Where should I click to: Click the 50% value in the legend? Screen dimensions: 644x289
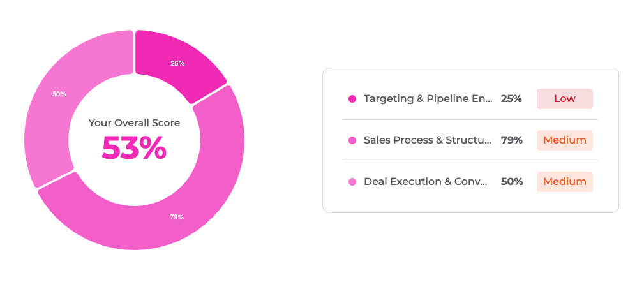coord(512,182)
